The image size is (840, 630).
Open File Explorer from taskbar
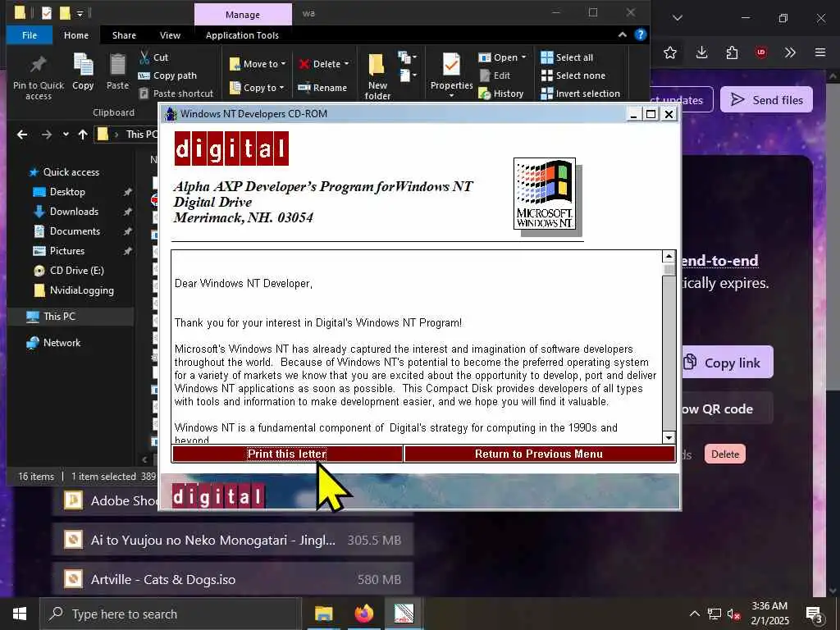pos(323,614)
